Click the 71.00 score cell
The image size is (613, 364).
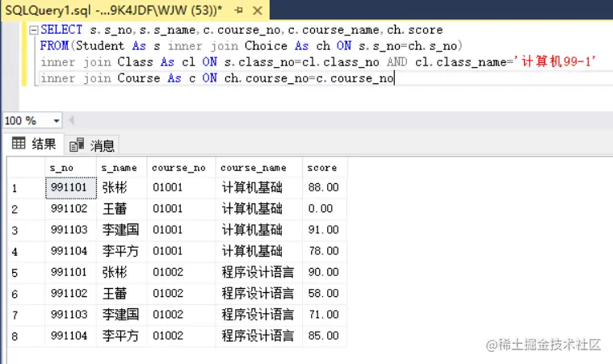point(325,315)
